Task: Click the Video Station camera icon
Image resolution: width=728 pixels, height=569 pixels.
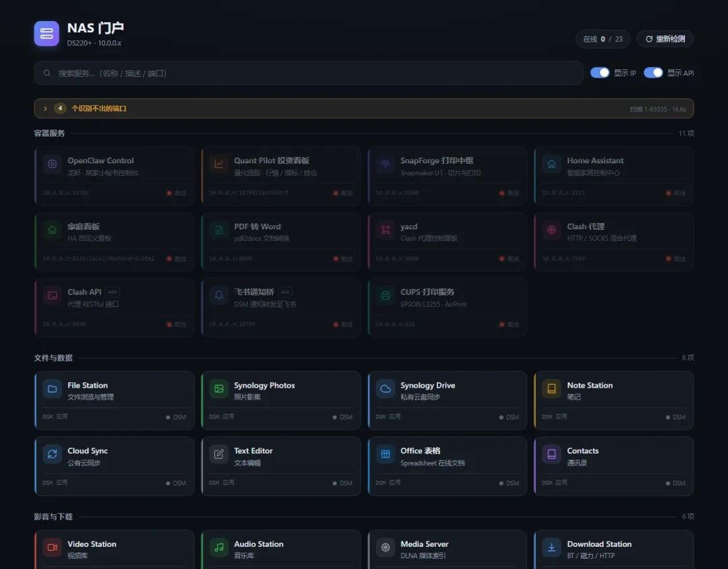Action: click(x=52, y=547)
